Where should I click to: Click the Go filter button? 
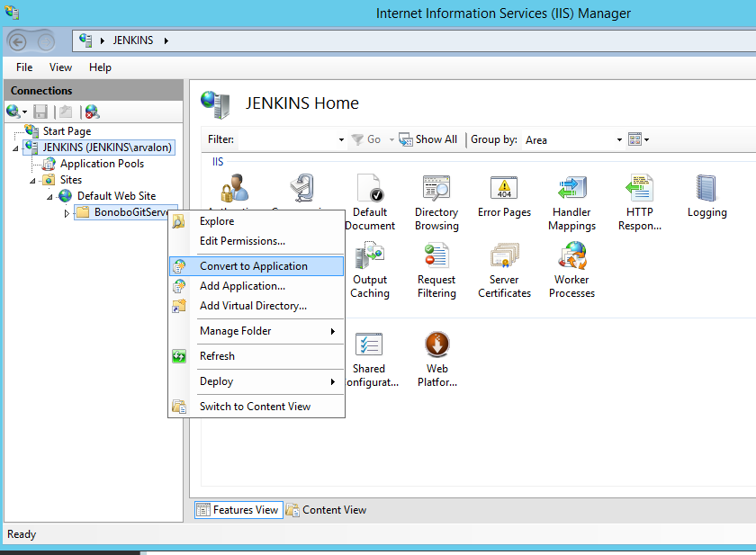coord(366,139)
